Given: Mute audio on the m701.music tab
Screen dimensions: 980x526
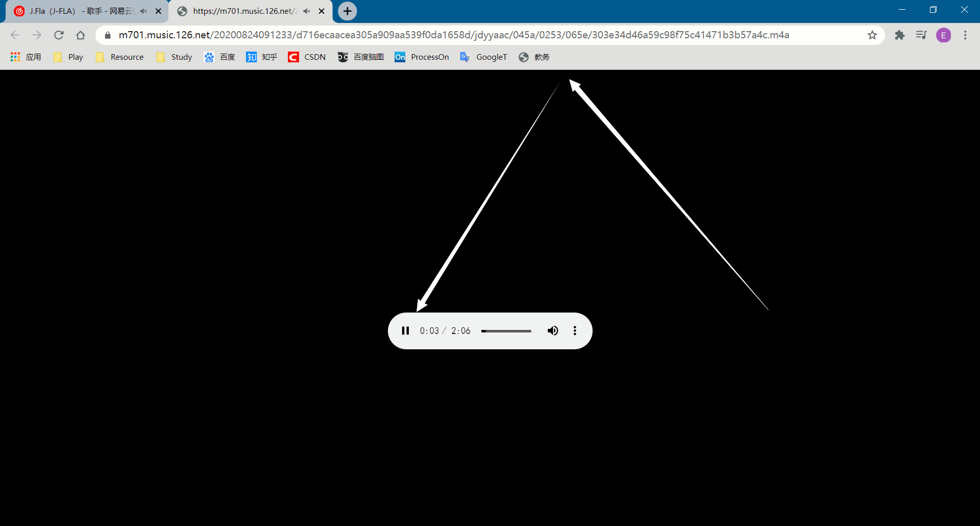Looking at the screenshot, I should click(x=306, y=11).
